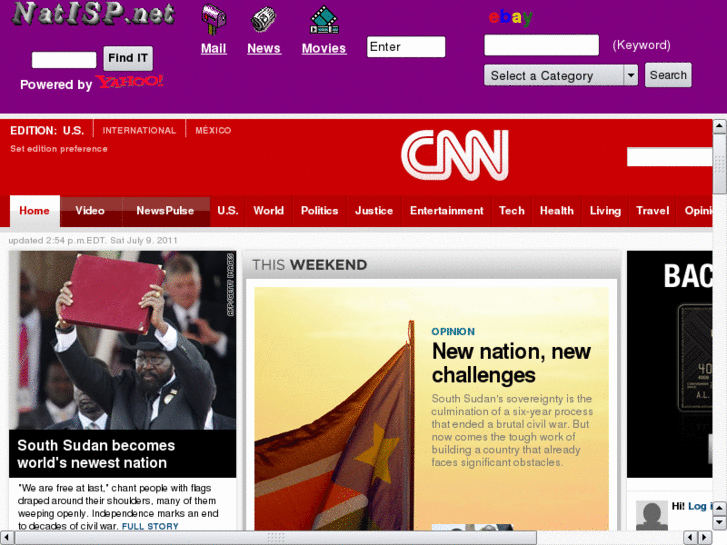
Task: Open the Tech section
Action: 512,211
